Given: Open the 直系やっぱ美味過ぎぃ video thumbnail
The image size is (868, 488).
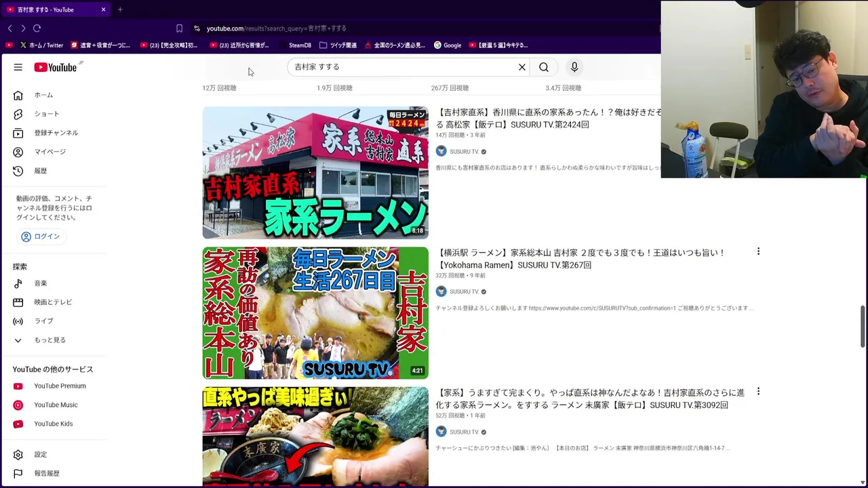Looking at the screenshot, I should [x=315, y=436].
